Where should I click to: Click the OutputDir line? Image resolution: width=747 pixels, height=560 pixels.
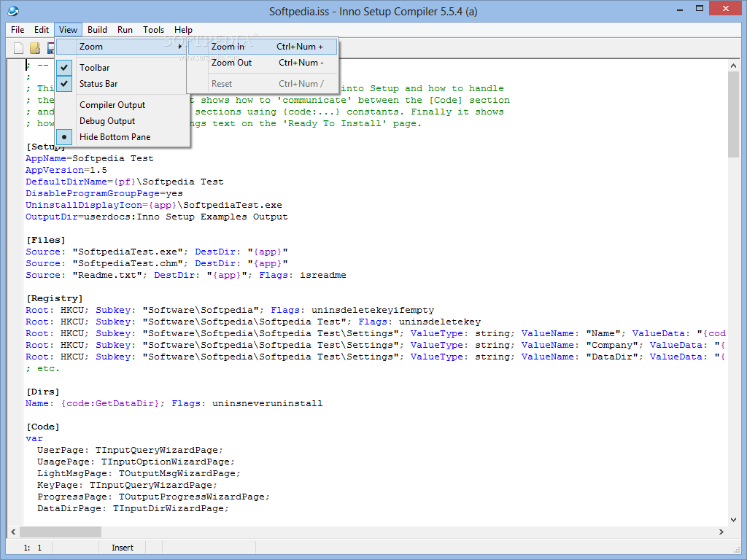(157, 217)
